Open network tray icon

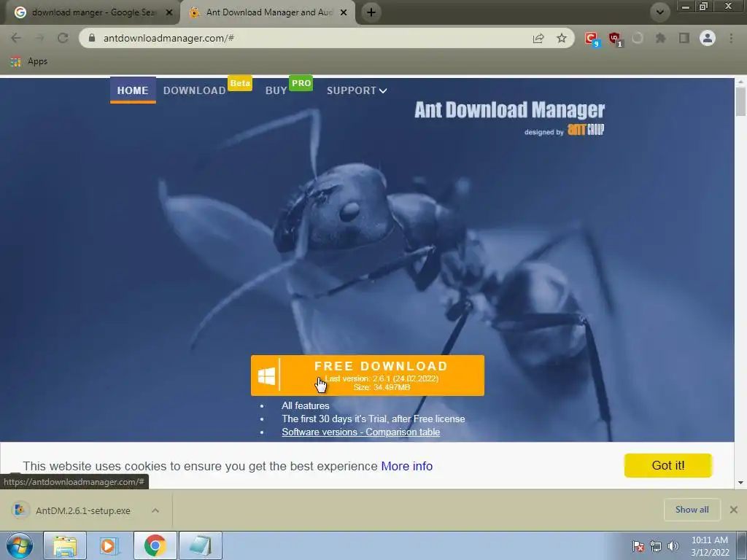[x=656, y=546]
